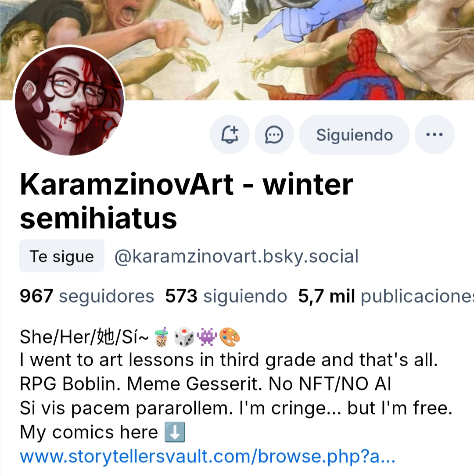
Task: Click the @karamzinovart.bsky.social handle
Action: pos(237,256)
